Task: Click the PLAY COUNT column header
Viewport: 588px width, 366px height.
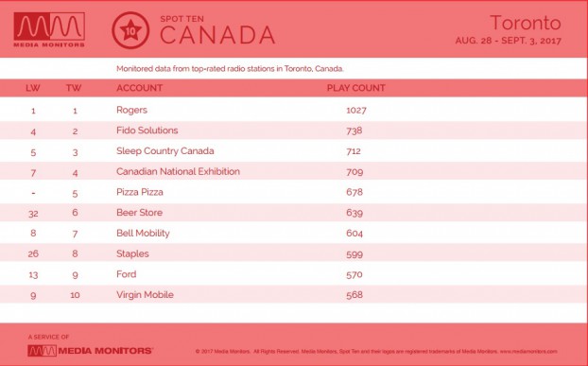Action: point(355,88)
